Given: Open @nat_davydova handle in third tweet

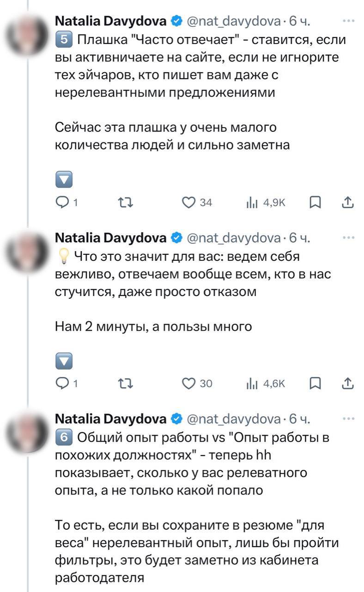Looking at the screenshot, I should 233,419.
